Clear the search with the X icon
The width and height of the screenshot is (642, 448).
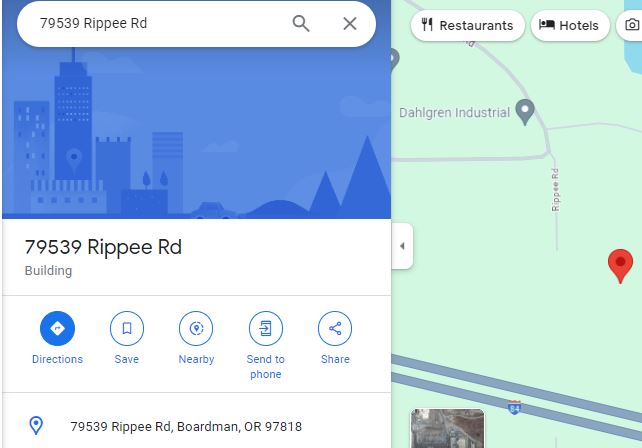(350, 23)
